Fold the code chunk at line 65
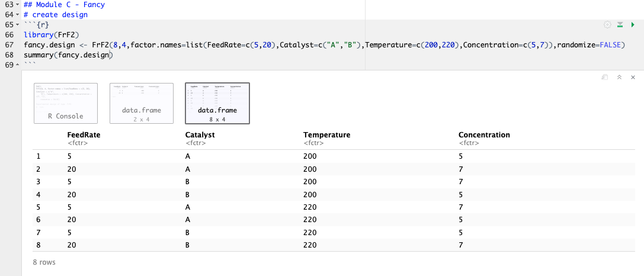644x276 pixels. pos(17,24)
